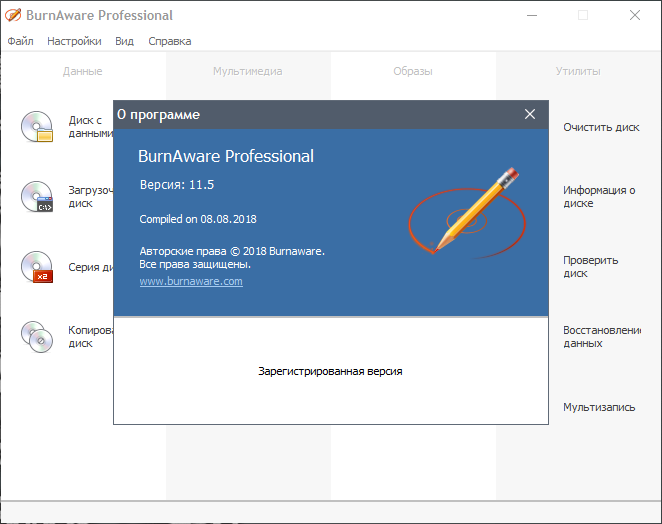Click Авторские права © 2018 Burnaware text
The image size is (662, 524).
(x=232, y=251)
